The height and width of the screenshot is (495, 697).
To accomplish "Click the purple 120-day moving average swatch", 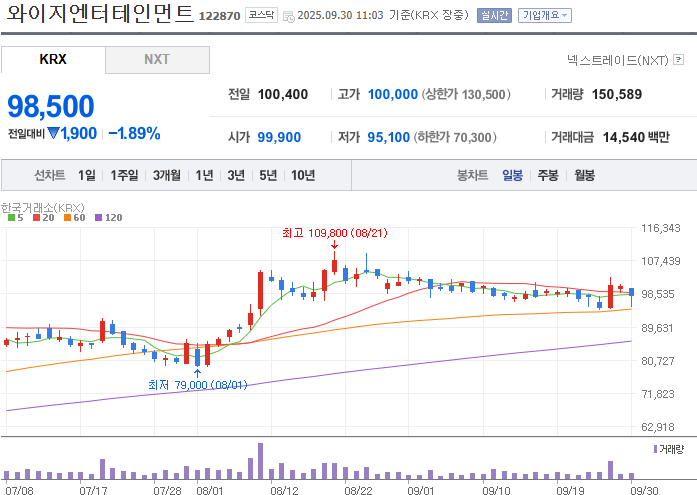I will point(99,217).
